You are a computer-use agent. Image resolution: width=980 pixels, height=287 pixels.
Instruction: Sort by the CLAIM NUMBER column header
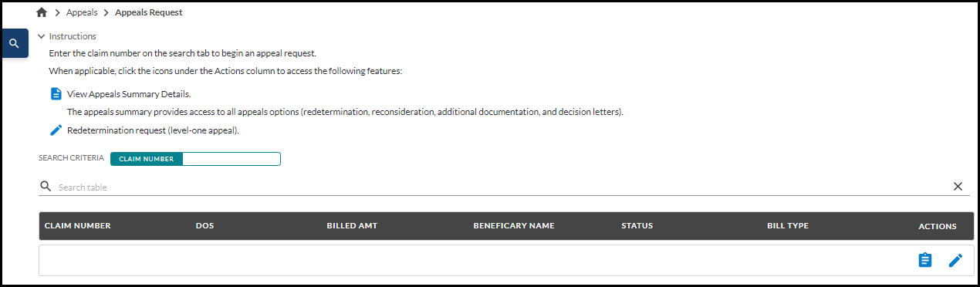click(x=78, y=226)
